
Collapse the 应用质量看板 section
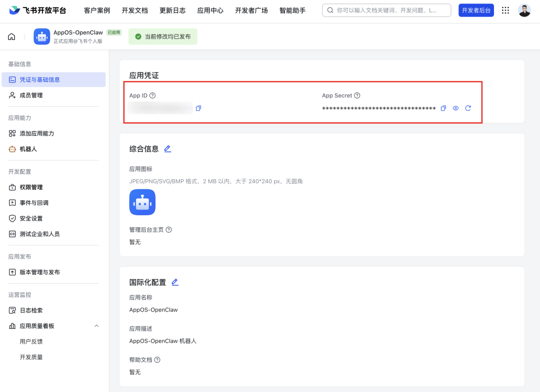pos(96,326)
